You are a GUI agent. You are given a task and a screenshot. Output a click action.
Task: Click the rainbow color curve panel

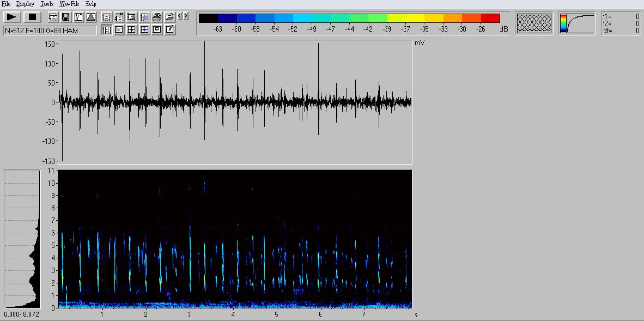577,23
